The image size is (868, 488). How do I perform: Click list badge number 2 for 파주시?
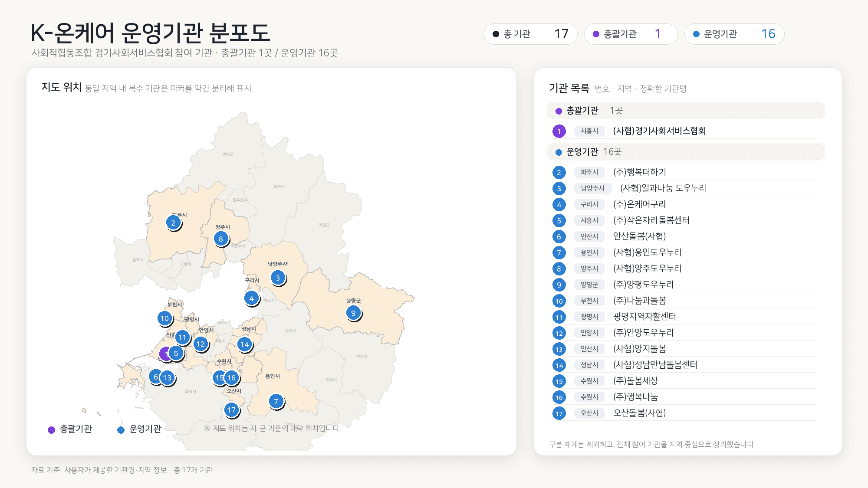559,172
